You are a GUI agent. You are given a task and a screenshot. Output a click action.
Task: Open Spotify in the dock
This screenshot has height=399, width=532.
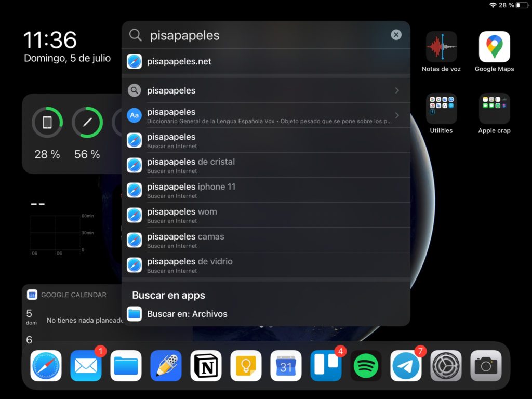[366, 366]
